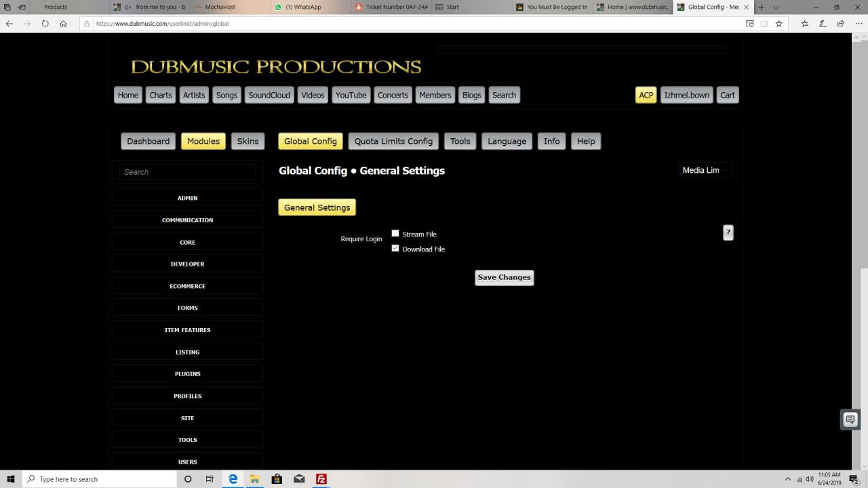This screenshot has width=868, height=488.
Task: Open the Help tab
Action: [586, 141]
